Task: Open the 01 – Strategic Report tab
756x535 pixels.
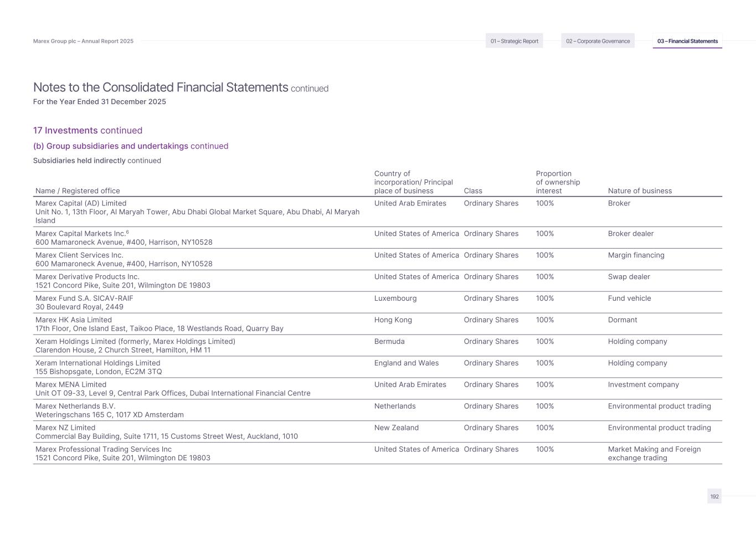Action: pos(514,41)
